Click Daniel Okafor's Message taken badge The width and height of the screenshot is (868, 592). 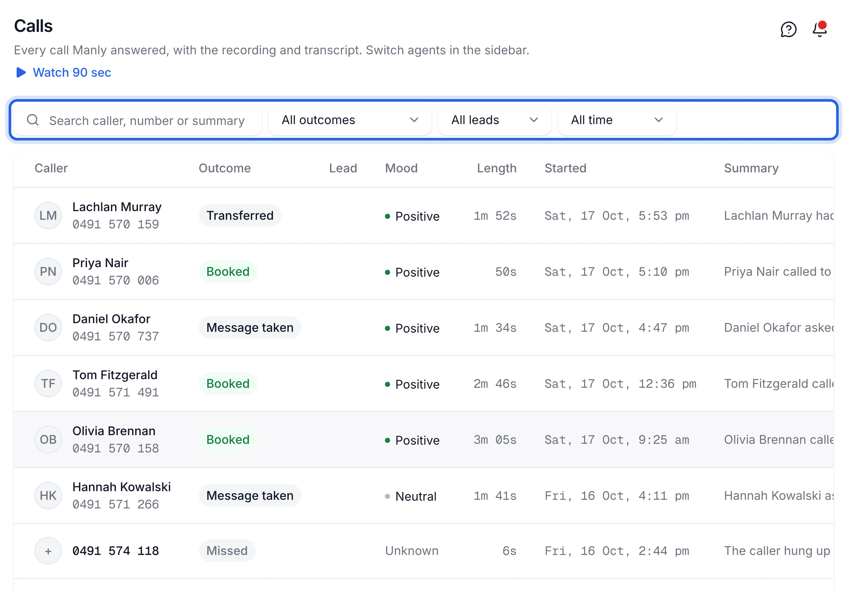point(250,327)
